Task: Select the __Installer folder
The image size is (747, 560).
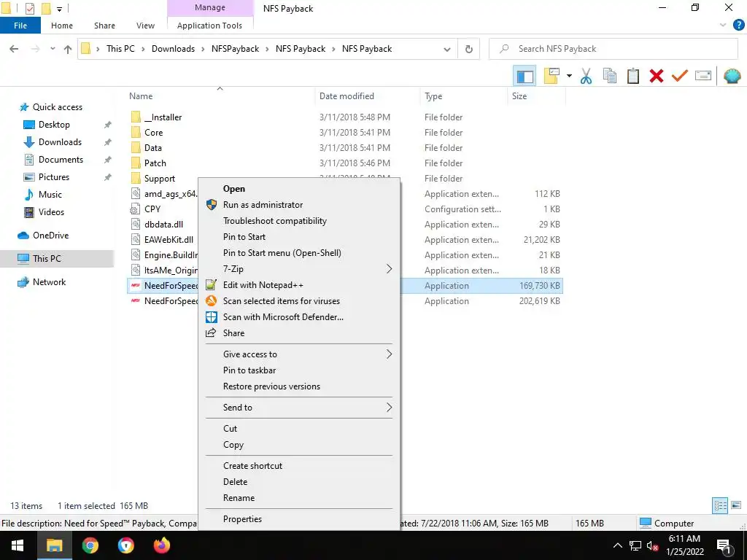Action: click(x=163, y=117)
